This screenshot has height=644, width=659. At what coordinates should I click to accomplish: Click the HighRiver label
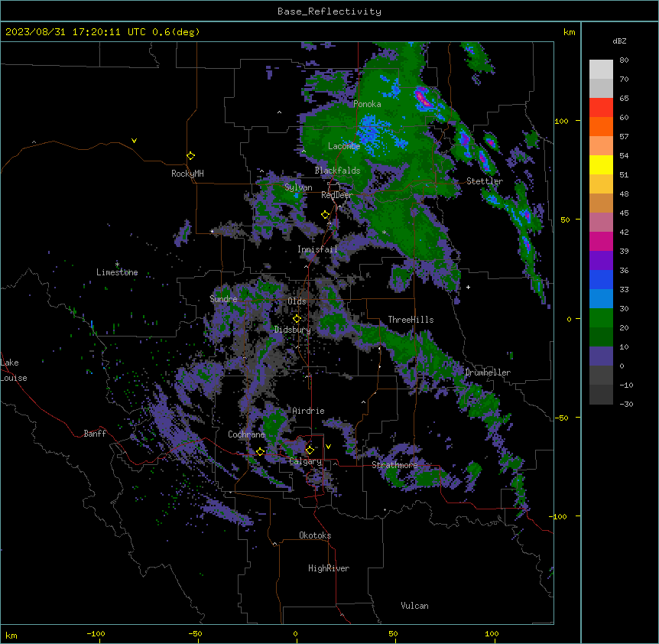[x=329, y=568]
